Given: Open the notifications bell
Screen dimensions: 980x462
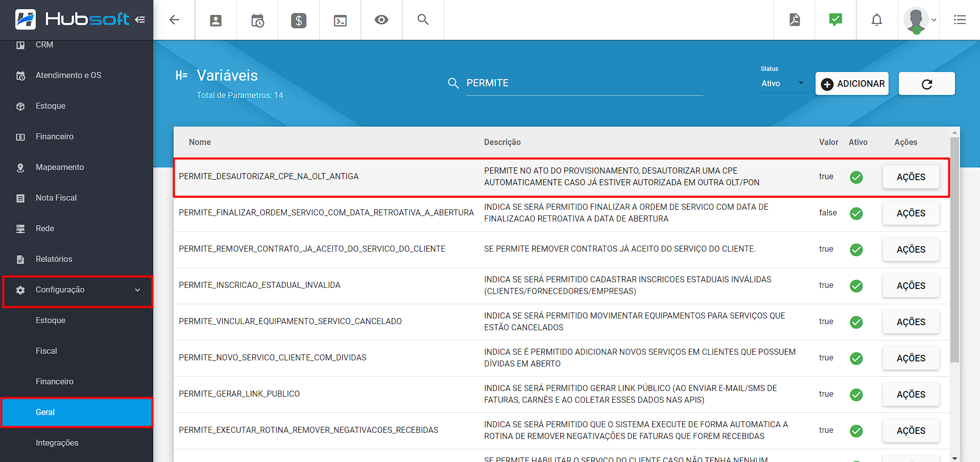Looking at the screenshot, I should pos(877,20).
